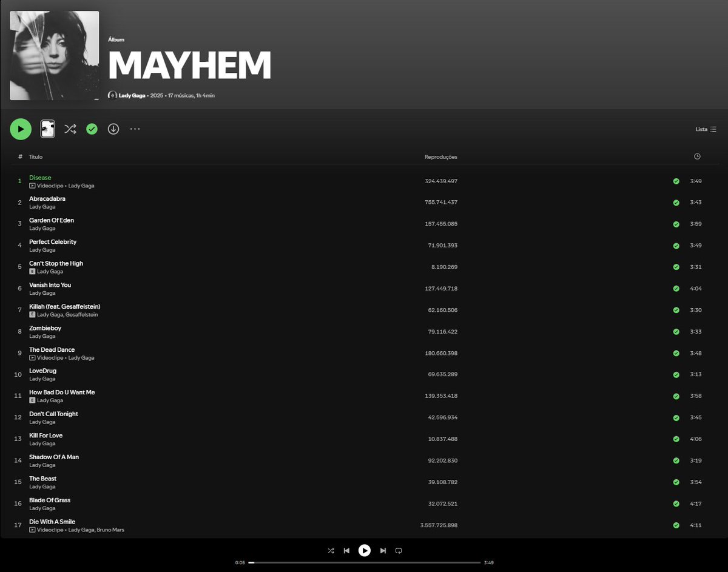
Task: Select How Bad Do U Want Me
Action: [62, 392]
